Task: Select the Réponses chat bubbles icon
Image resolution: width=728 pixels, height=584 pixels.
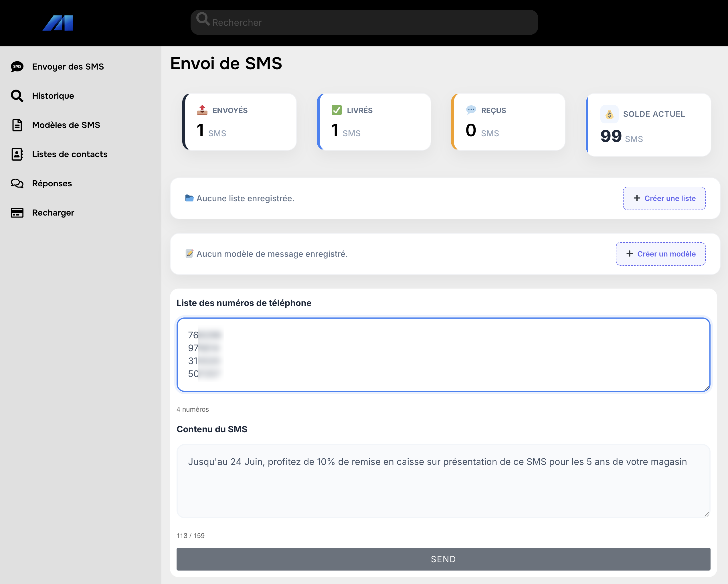Action: 17,184
